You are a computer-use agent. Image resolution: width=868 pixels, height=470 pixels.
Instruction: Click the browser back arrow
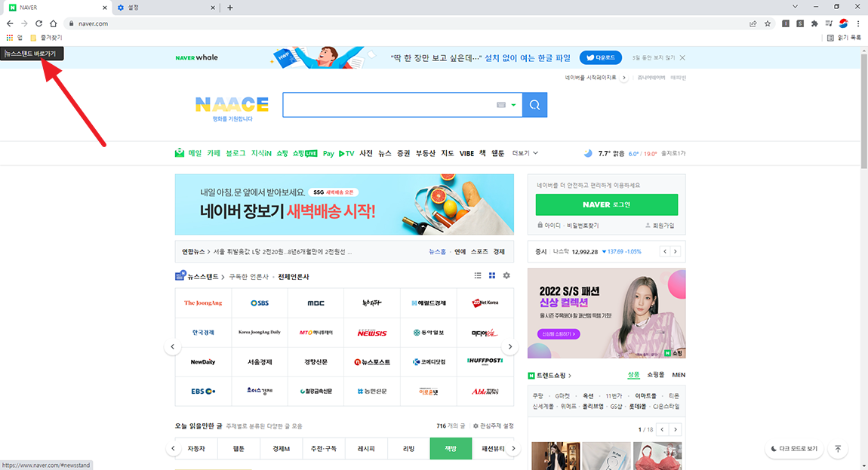(x=9, y=23)
